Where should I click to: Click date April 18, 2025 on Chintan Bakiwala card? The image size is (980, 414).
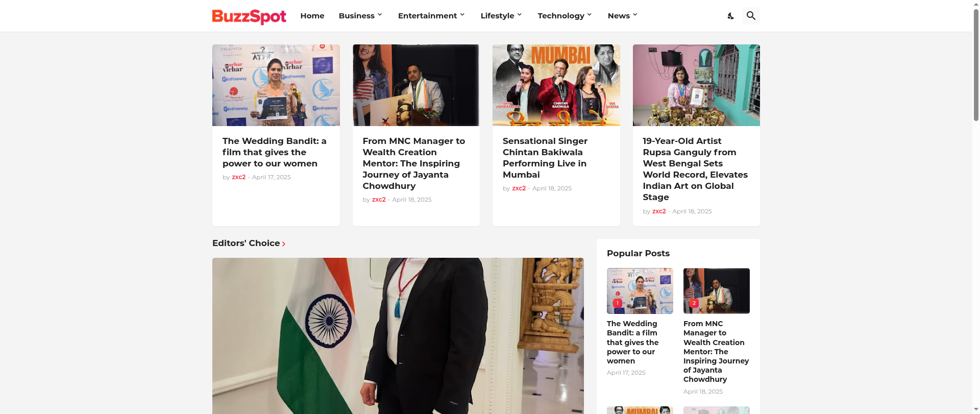coord(552,188)
